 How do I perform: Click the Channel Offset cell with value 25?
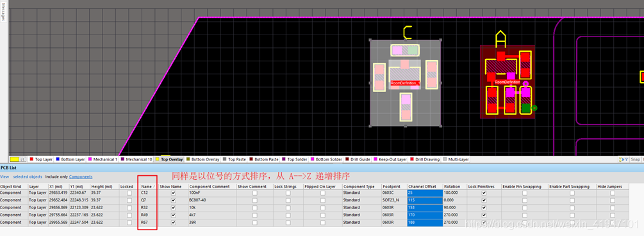pyautogui.click(x=425, y=193)
